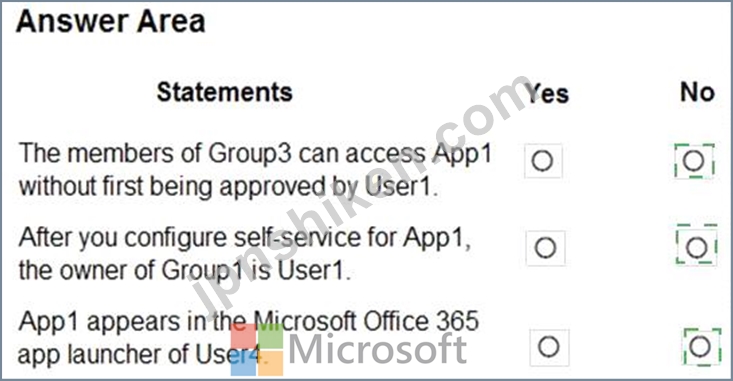Screen dimensions: 733x381
Task: Click the Answer Area heading
Action: 111,22
